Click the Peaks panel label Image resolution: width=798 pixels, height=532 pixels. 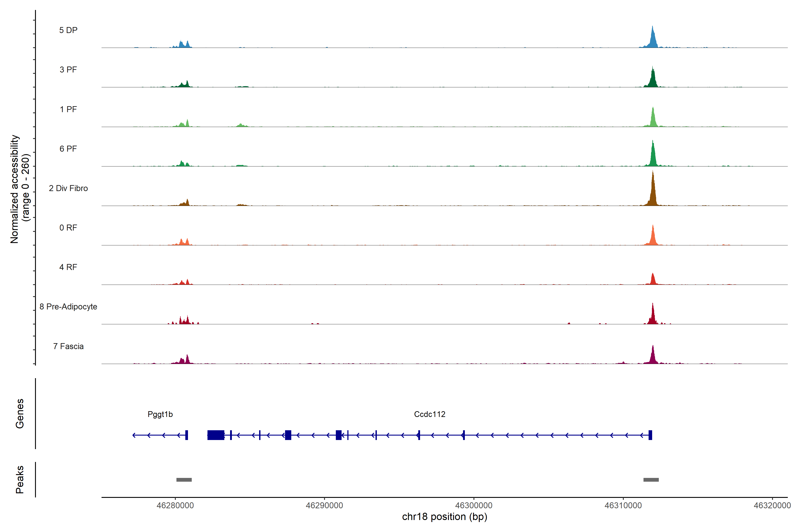(20, 479)
